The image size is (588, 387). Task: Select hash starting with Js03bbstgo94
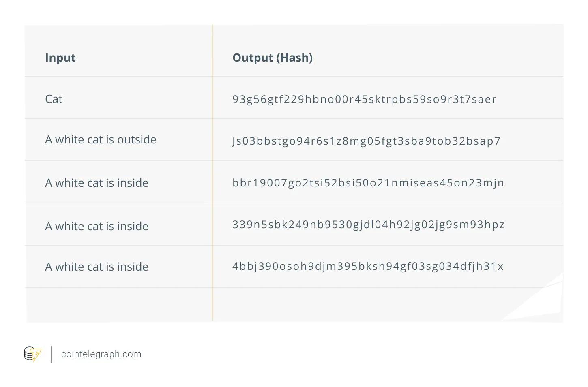tap(366, 141)
